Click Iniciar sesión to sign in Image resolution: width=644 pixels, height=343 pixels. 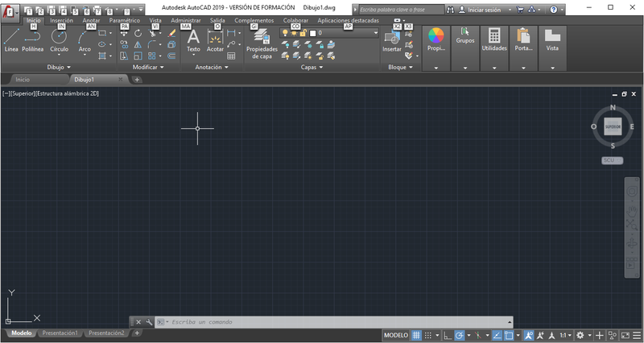(x=483, y=10)
